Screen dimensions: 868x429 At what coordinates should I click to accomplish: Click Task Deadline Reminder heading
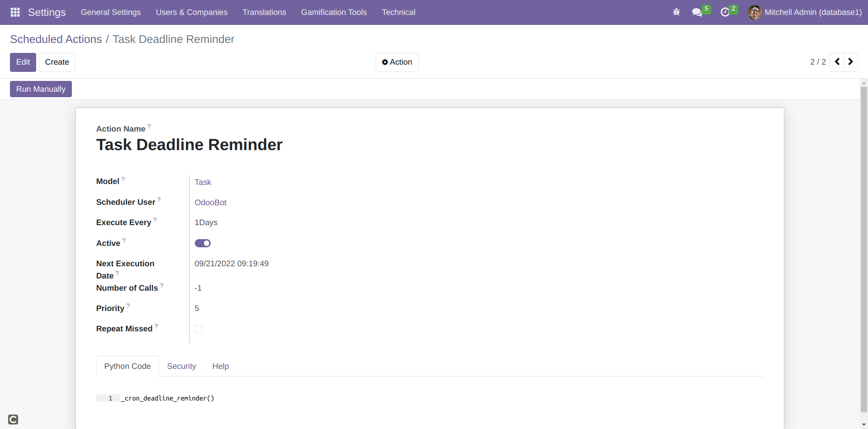(x=189, y=145)
